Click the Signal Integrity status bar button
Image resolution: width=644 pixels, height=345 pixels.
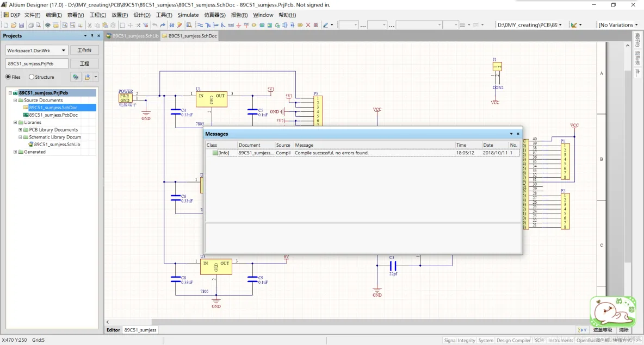click(459, 340)
